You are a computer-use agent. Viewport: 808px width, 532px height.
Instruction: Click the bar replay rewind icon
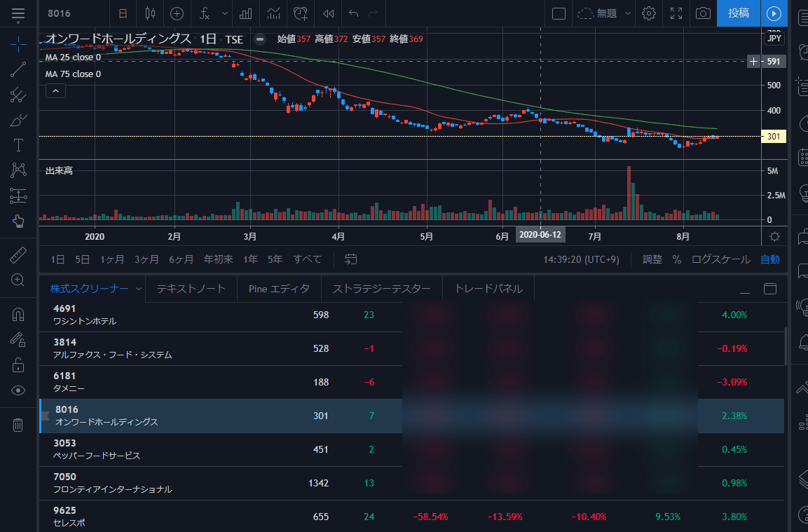[x=328, y=13]
